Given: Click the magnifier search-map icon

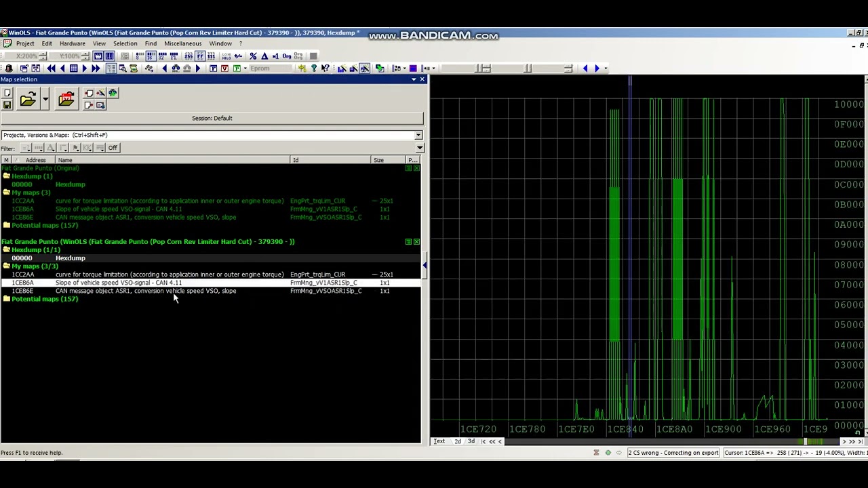Looking at the screenshot, I should pyautogui.click(x=122, y=68).
